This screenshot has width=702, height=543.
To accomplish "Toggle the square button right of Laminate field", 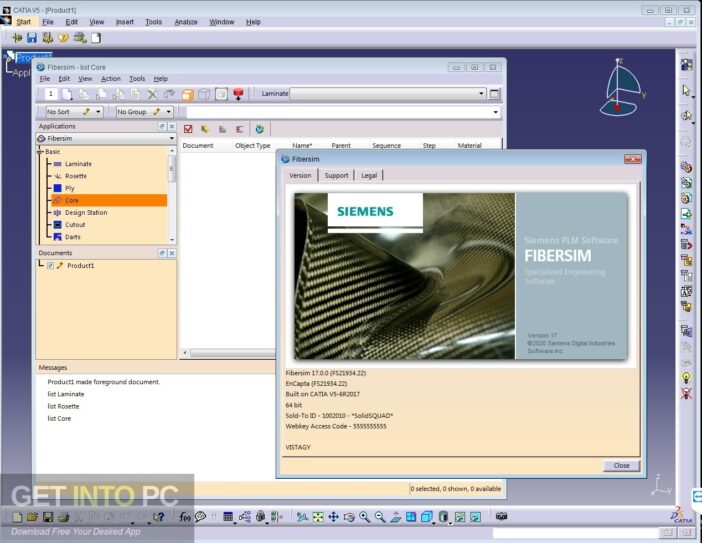I will 494,94.
